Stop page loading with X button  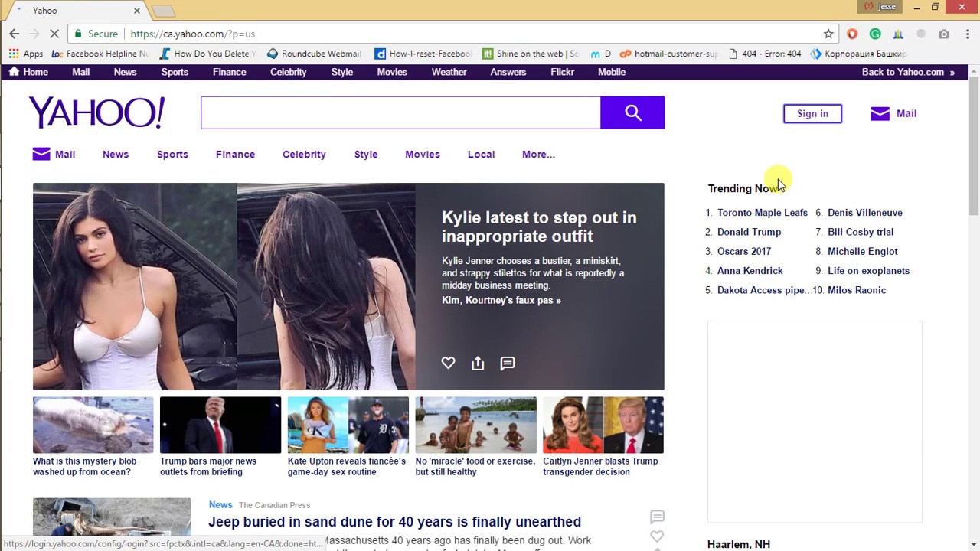54,34
